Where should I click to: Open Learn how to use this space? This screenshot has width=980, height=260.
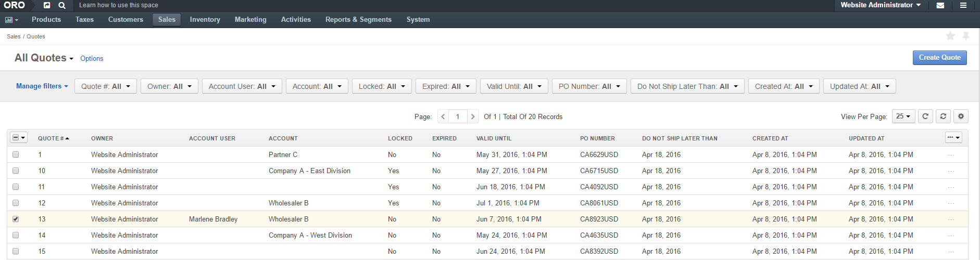tap(119, 5)
